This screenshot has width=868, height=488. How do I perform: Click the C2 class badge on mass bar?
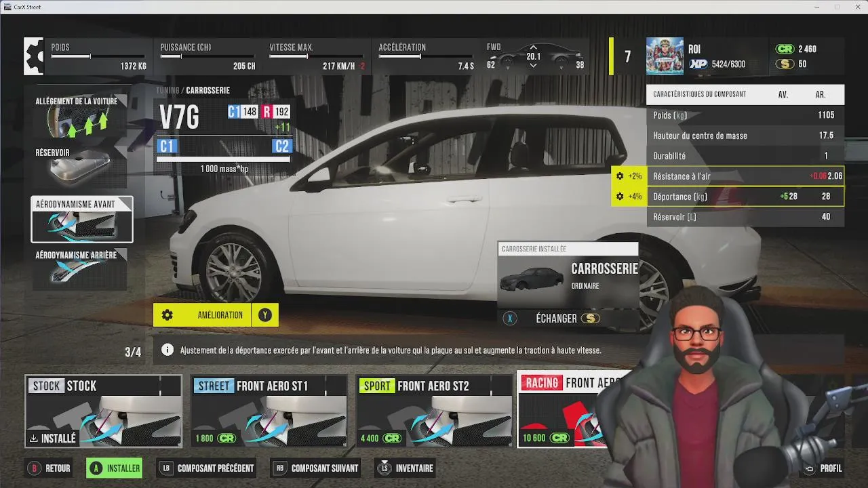tap(281, 146)
